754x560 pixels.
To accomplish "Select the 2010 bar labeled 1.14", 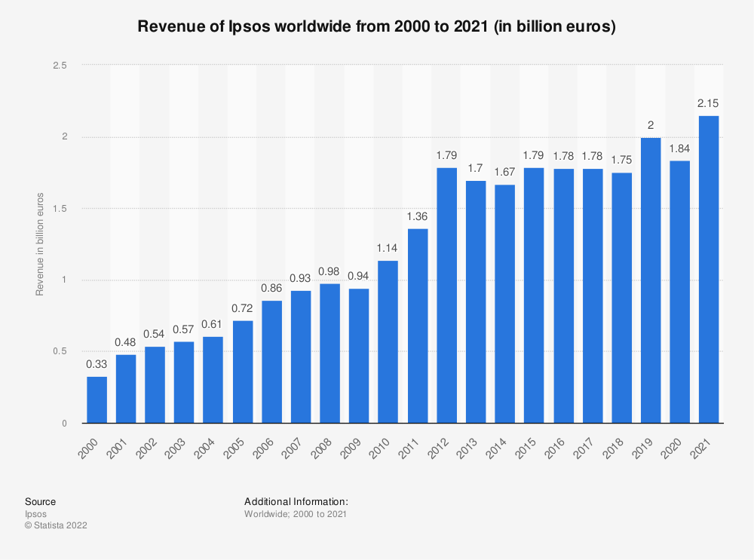I will (x=388, y=341).
